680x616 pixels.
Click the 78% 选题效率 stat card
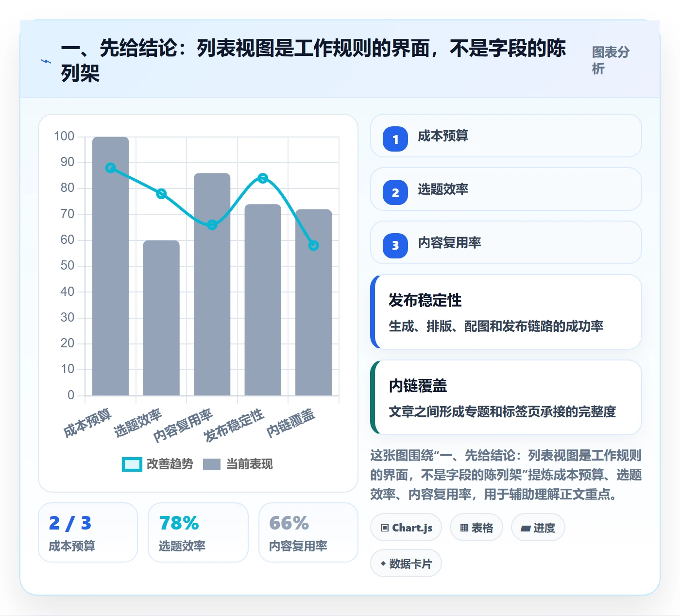pos(198,532)
